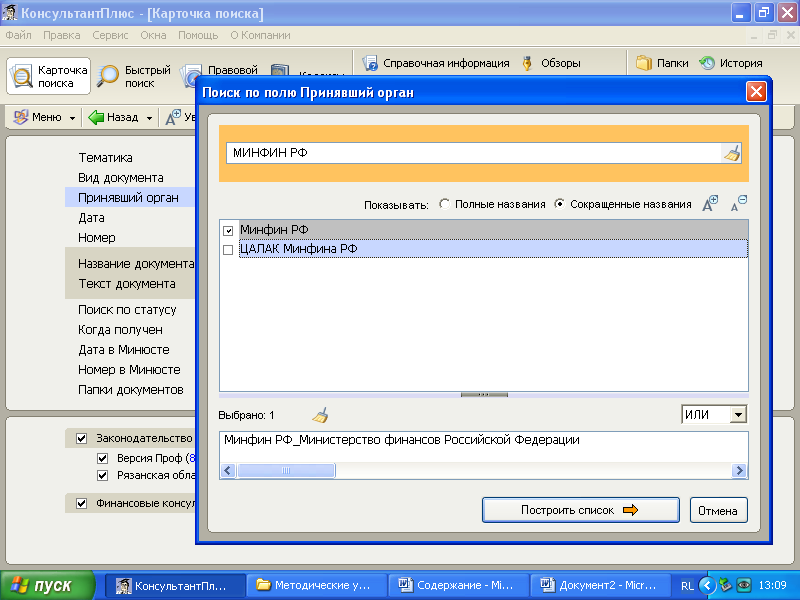This screenshot has width=800, height=600.
Task: Click Windows пуск start button
Action: [47, 585]
